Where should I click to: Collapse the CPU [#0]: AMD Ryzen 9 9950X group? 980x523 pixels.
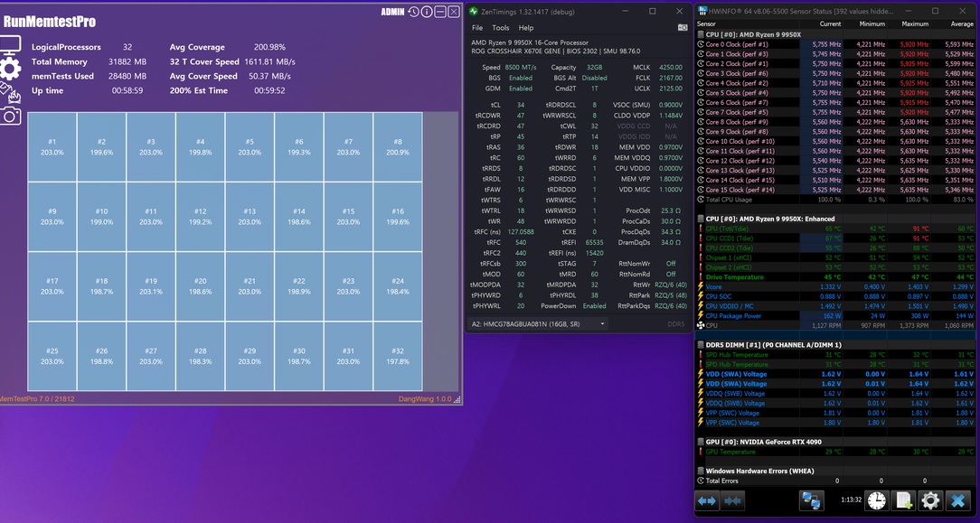[701, 35]
